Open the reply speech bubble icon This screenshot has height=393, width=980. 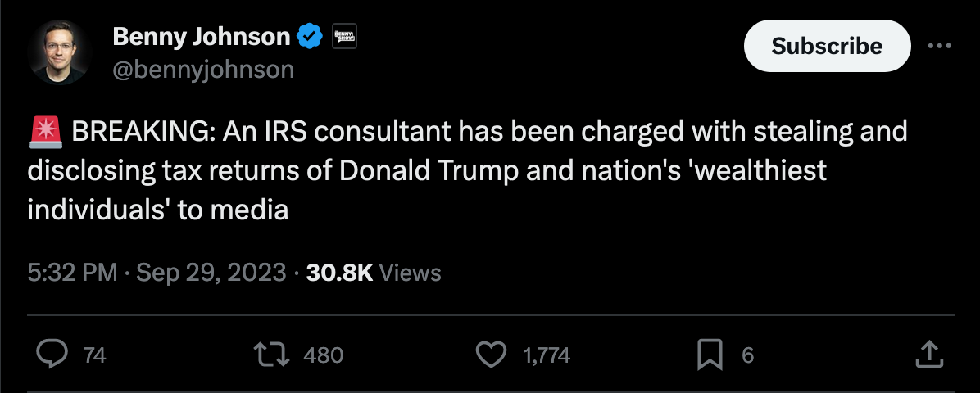(x=52, y=355)
